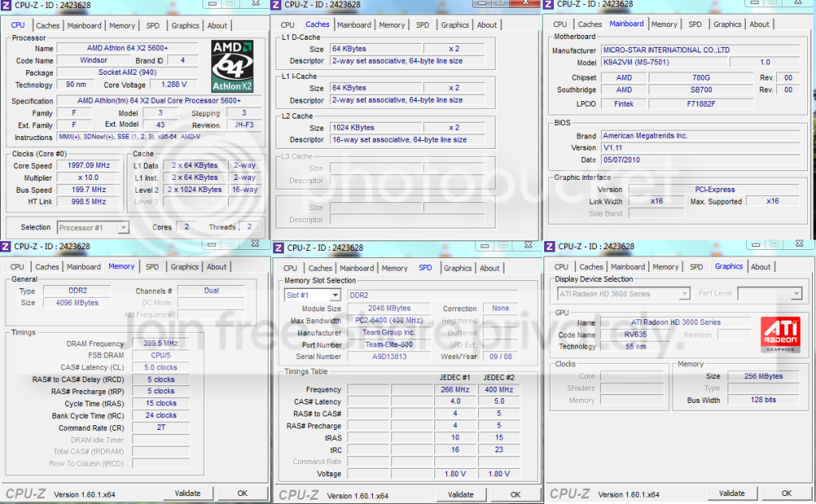Click the CPU-Z icon of the Caches window title bar
Screen dimensions: 816x504
click(277, 5)
